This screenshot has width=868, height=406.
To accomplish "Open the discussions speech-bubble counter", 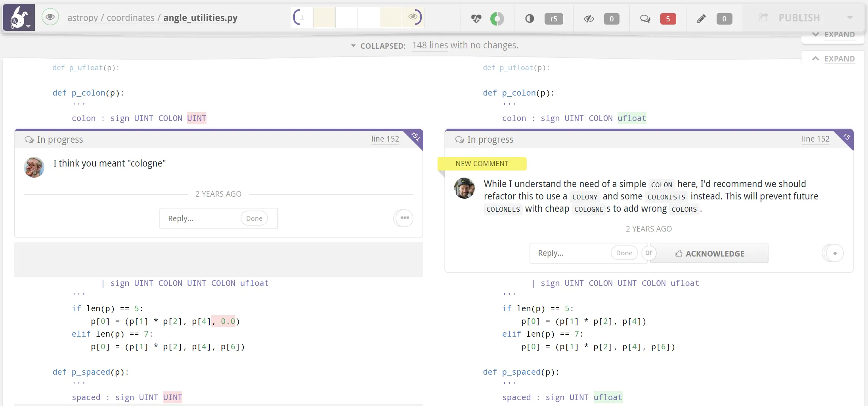I will tap(645, 18).
